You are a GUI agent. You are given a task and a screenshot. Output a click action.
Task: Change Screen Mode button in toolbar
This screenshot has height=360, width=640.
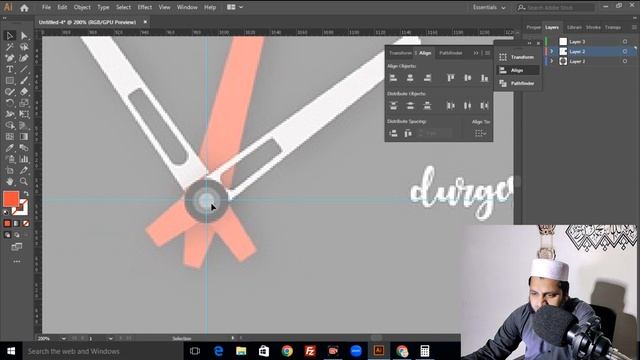tap(17, 247)
